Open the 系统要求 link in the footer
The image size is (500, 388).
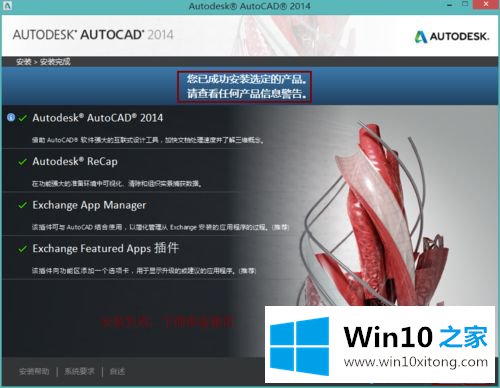tap(79, 371)
